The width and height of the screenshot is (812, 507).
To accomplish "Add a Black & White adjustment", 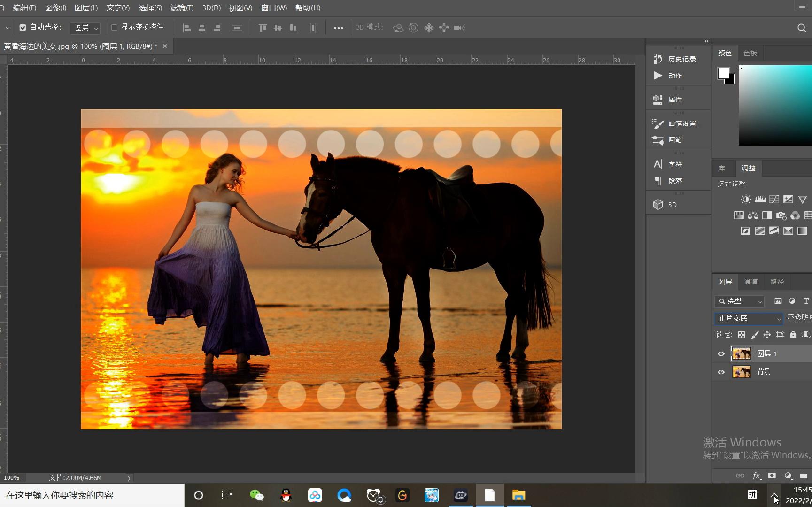I will click(x=767, y=215).
